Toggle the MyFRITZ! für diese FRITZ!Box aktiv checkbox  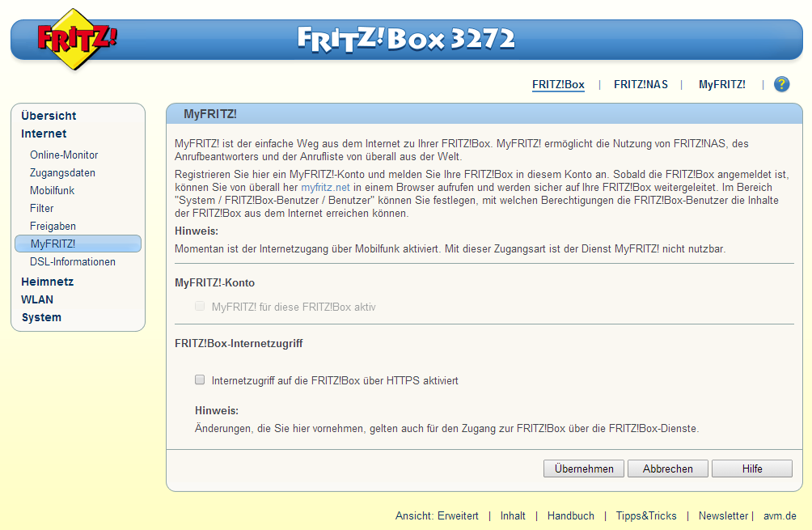click(x=199, y=306)
